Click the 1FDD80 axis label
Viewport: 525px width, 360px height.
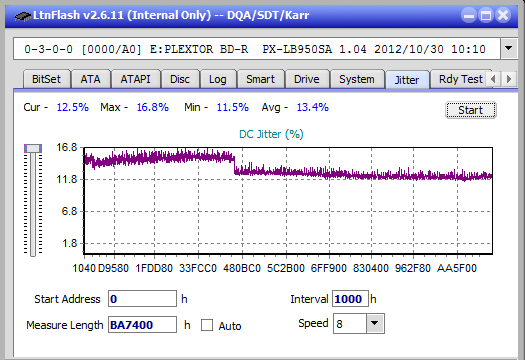click(154, 268)
